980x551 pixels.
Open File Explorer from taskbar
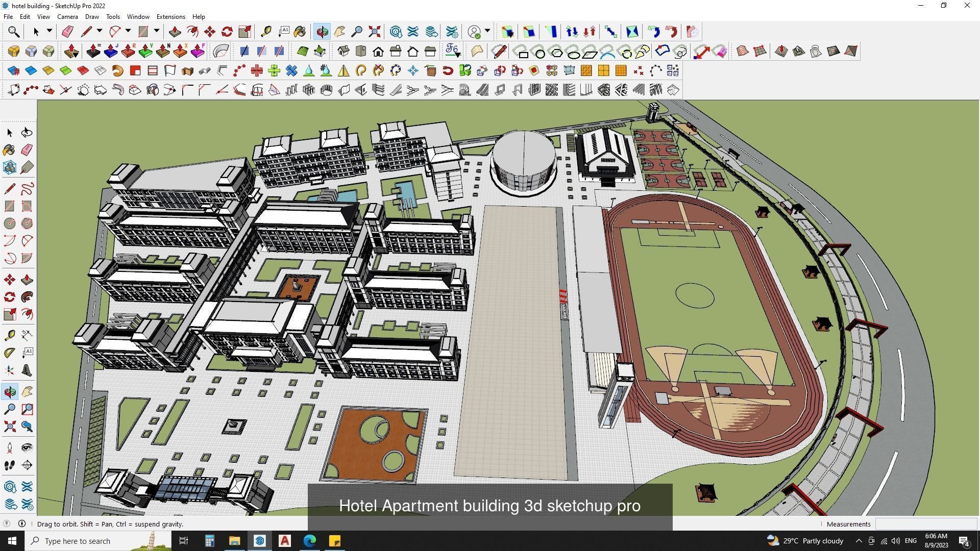click(234, 541)
